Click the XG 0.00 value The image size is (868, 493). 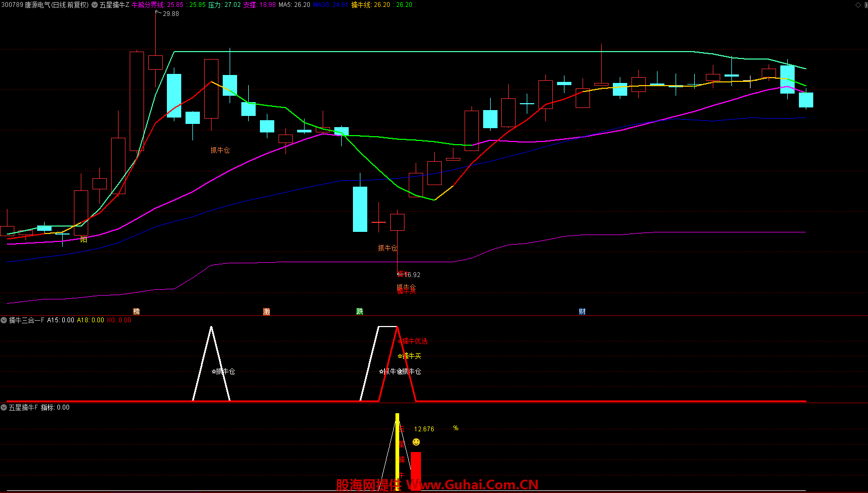tap(119, 320)
